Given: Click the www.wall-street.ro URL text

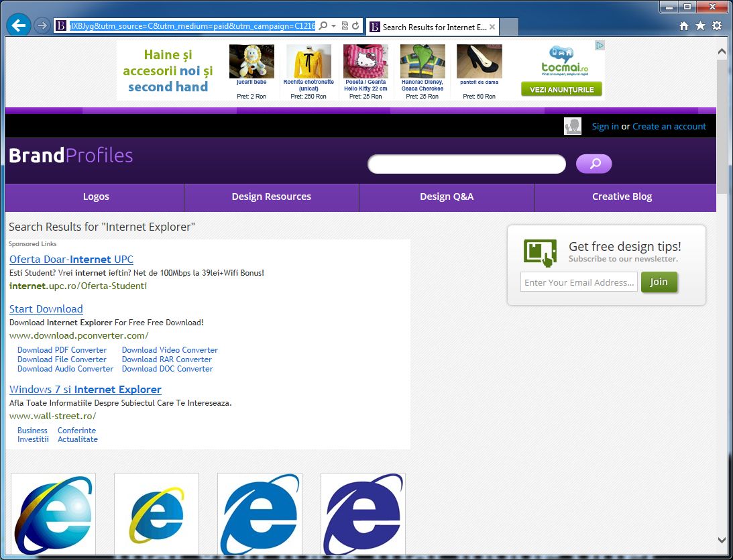Looking at the screenshot, I should (x=53, y=416).
